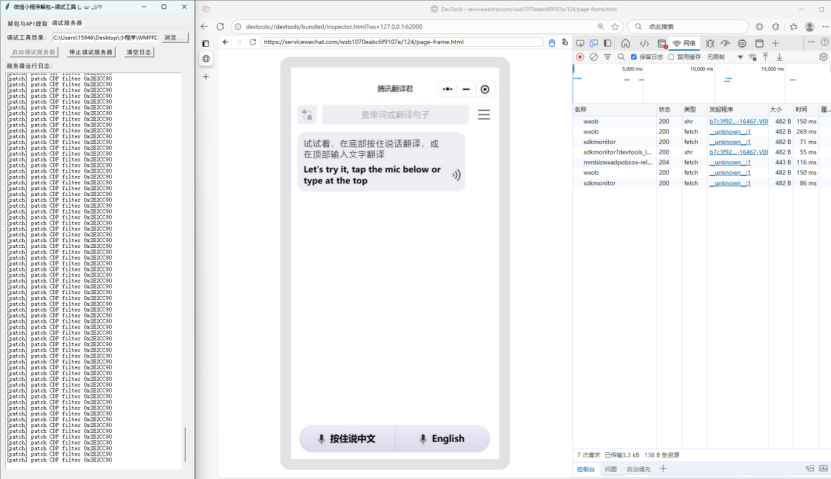
Task: Open the Memory chip icon tab
Action: pos(742,43)
